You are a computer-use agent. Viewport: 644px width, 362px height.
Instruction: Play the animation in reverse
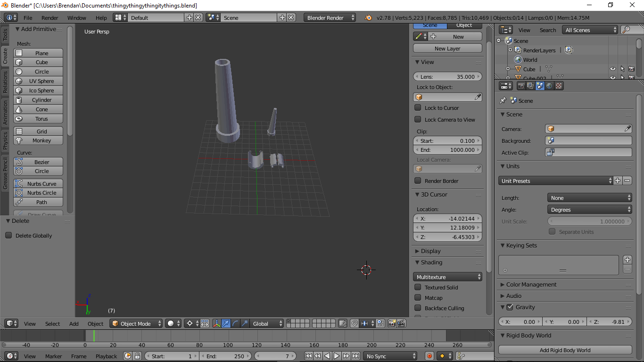[327, 356]
